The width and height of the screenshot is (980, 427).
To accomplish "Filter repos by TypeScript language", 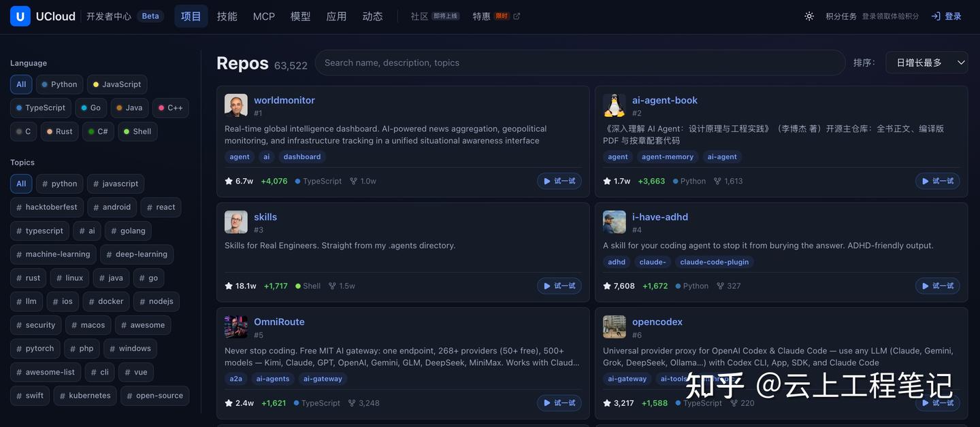I will (41, 107).
